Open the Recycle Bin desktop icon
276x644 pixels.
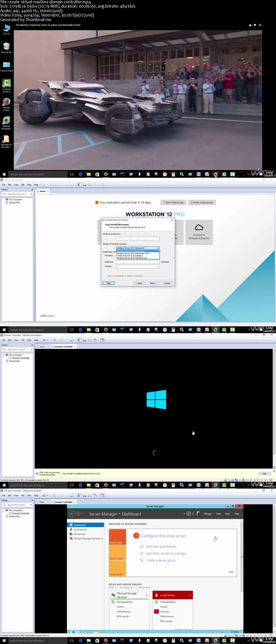coord(6,48)
